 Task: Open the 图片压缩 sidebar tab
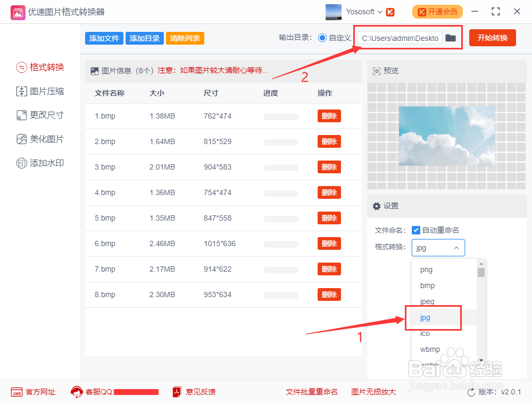point(40,91)
